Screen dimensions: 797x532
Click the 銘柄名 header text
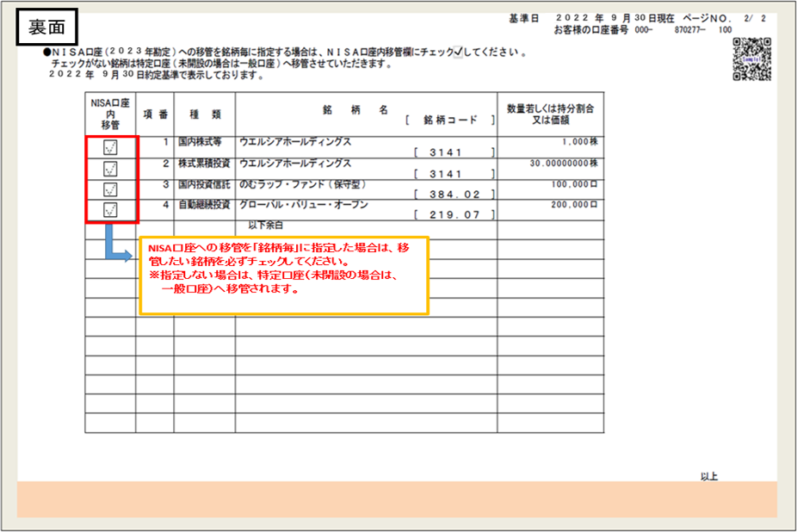(x=355, y=110)
